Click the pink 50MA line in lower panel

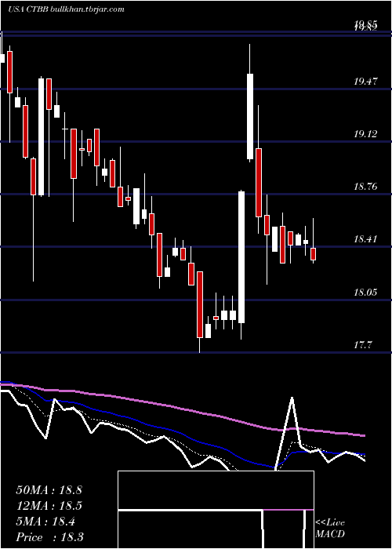click(x=182, y=409)
